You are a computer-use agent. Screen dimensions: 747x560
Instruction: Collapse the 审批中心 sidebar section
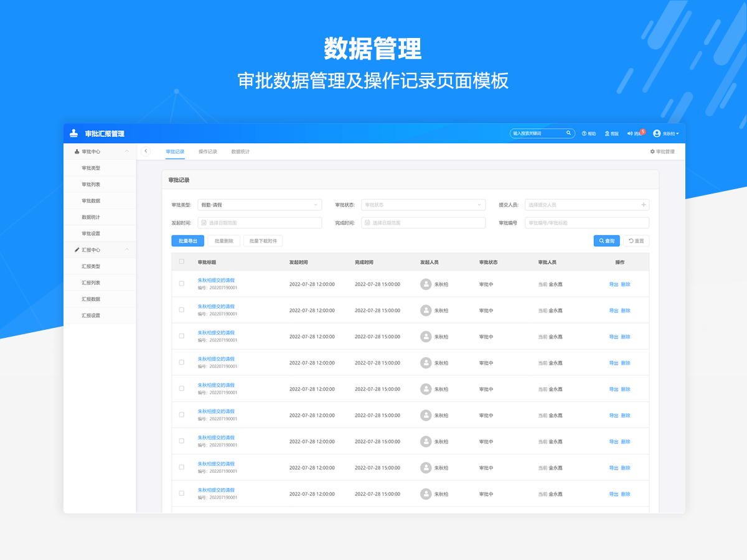[127, 151]
